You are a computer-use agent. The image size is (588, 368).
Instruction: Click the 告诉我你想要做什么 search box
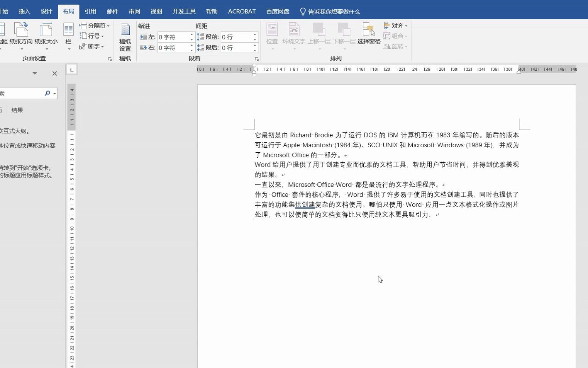pyautogui.click(x=330, y=12)
